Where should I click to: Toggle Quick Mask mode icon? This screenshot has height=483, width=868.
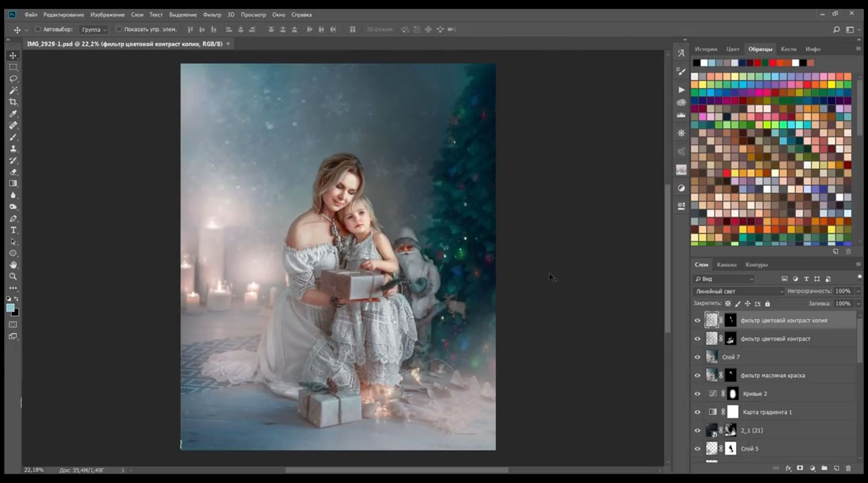point(13,324)
